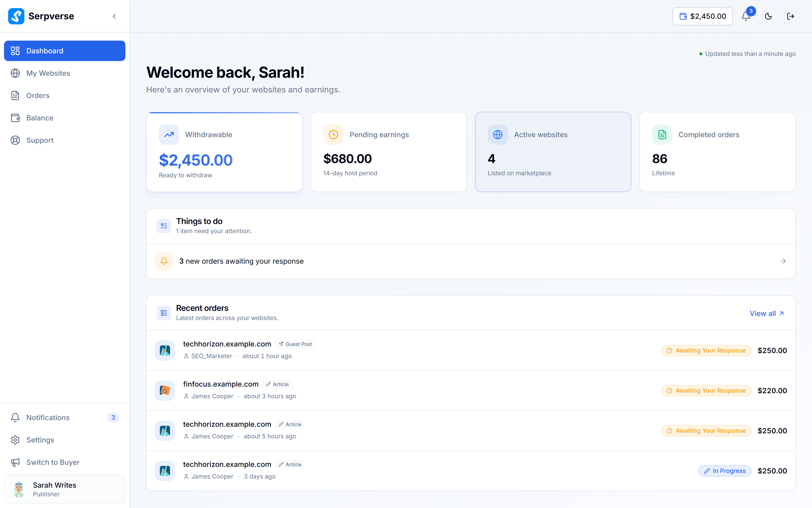Click Awaiting Your Response on 5 hours ago order

coord(706,431)
